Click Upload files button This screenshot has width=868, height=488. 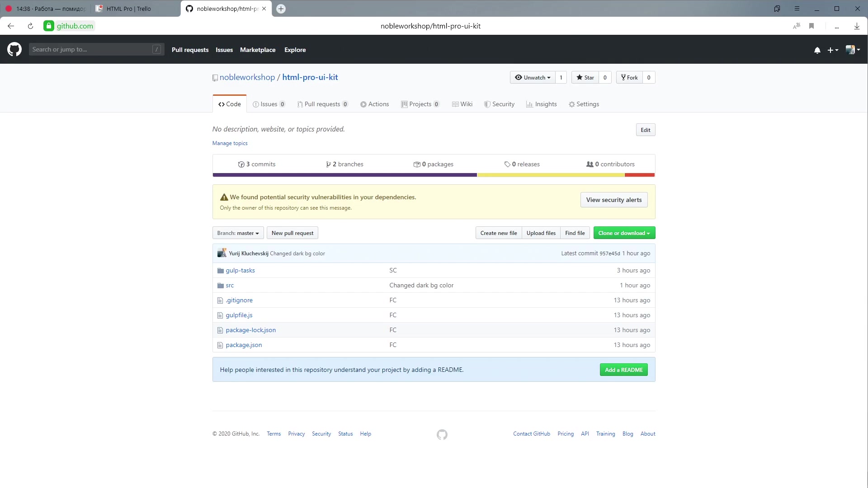[541, 233]
